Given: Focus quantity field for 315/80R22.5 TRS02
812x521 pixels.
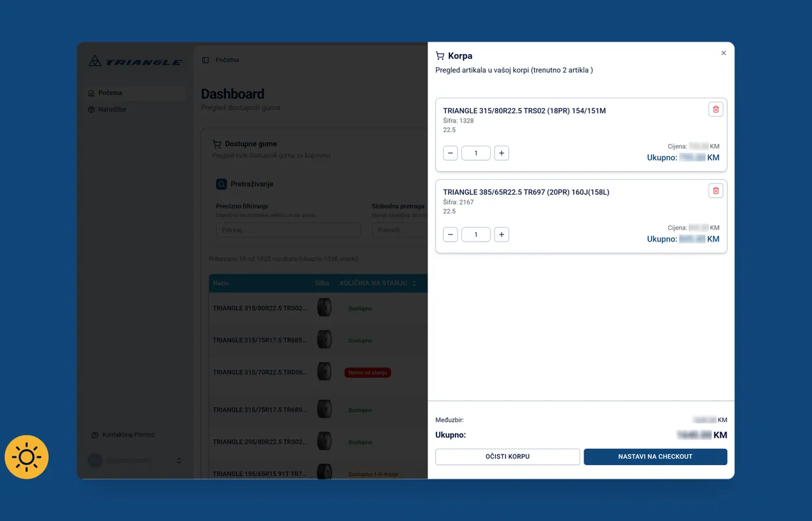Looking at the screenshot, I should (476, 153).
